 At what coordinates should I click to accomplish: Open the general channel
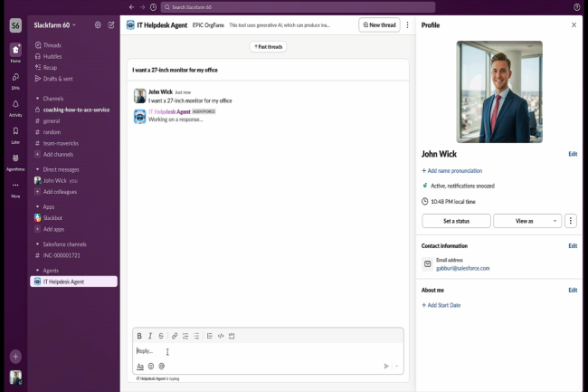(73, 120)
